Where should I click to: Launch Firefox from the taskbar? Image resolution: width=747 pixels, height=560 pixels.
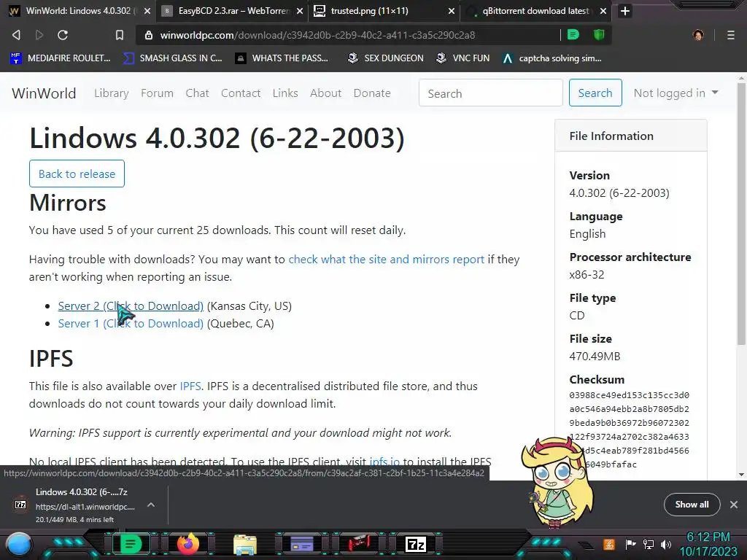(187, 544)
